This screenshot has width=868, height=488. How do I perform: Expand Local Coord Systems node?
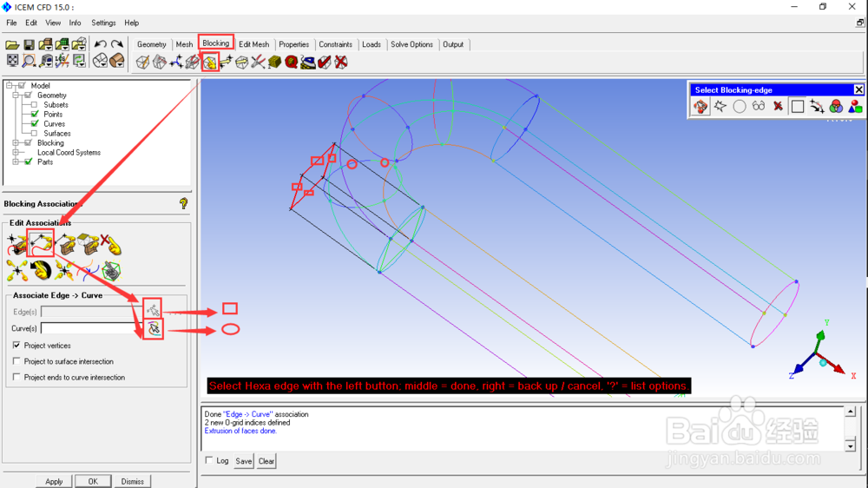click(16, 152)
